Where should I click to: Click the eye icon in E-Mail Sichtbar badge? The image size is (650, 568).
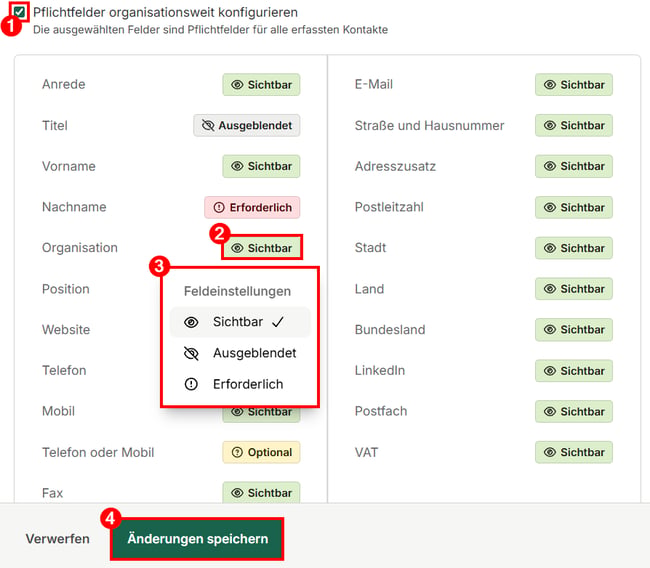550,85
